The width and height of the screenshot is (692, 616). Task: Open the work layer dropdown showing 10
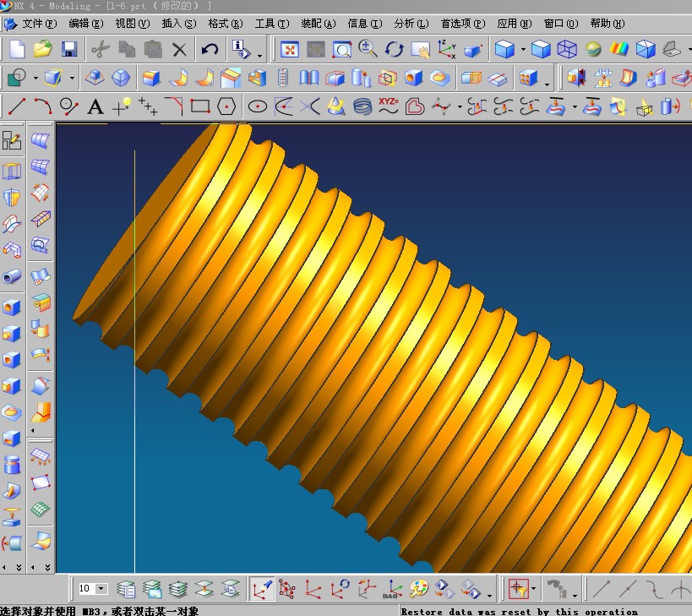(101, 589)
